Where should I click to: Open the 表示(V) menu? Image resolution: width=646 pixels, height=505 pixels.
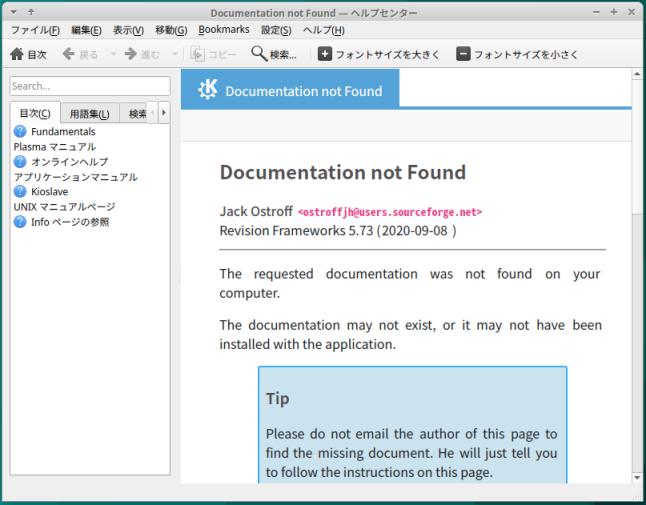(129, 30)
